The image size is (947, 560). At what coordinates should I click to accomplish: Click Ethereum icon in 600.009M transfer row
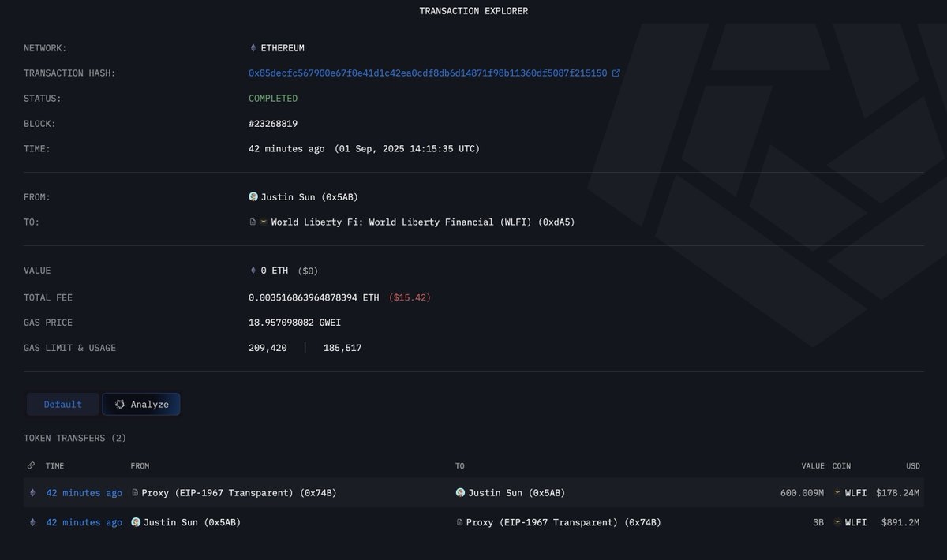pyautogui.click(x=32, y=493)
